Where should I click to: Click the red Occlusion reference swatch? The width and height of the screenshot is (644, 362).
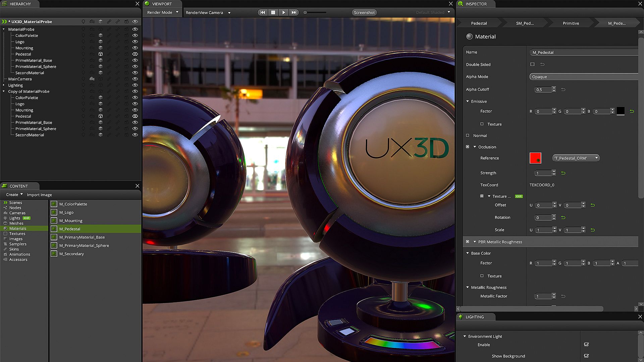(x=535, y=158)
